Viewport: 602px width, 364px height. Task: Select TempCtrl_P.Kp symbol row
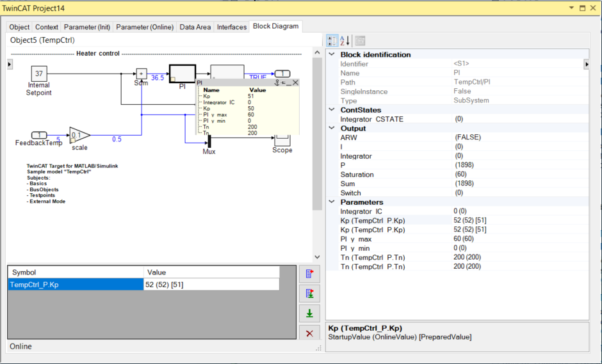pos(76,285)
